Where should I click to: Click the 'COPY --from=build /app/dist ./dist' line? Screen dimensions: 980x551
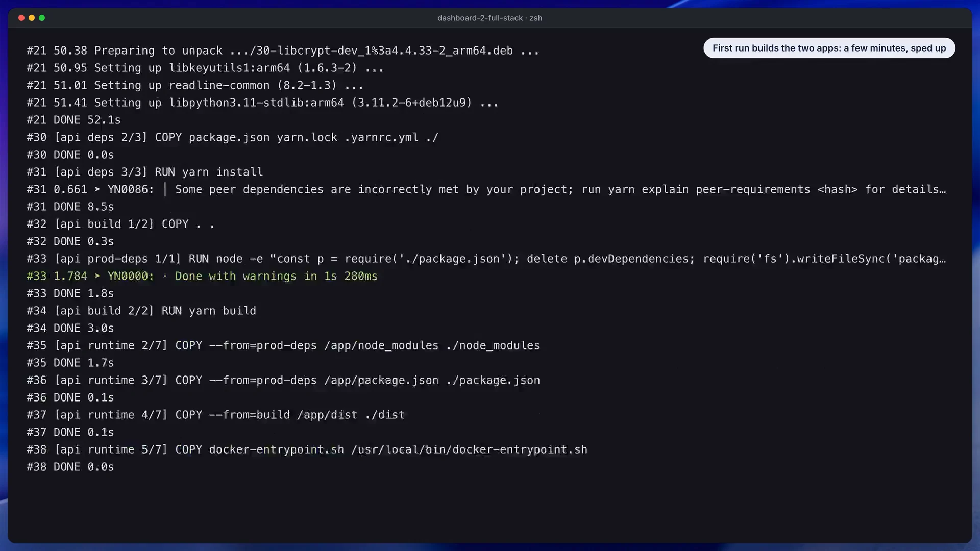[x=216, y=415]
